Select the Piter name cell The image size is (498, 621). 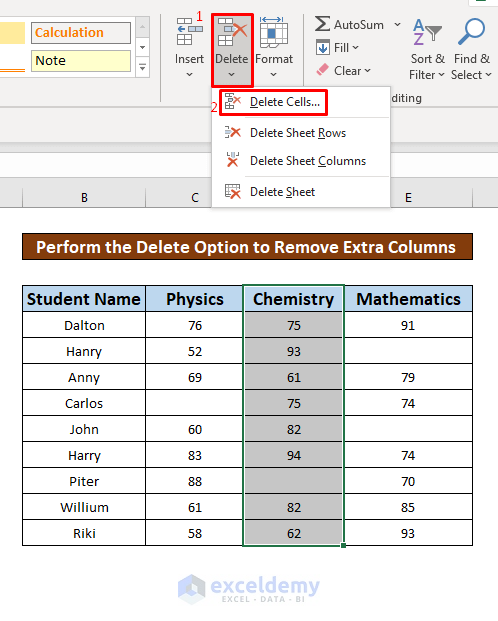click(84, 481)
